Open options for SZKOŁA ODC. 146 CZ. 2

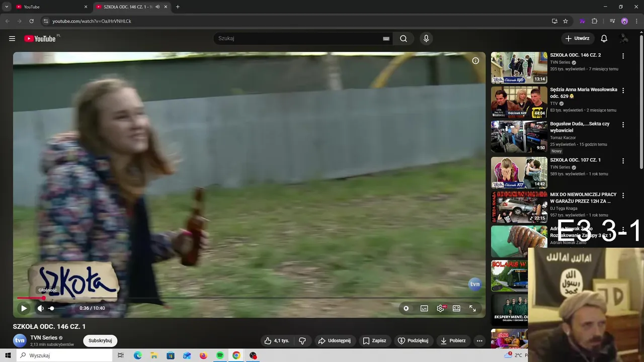[623, 56]
